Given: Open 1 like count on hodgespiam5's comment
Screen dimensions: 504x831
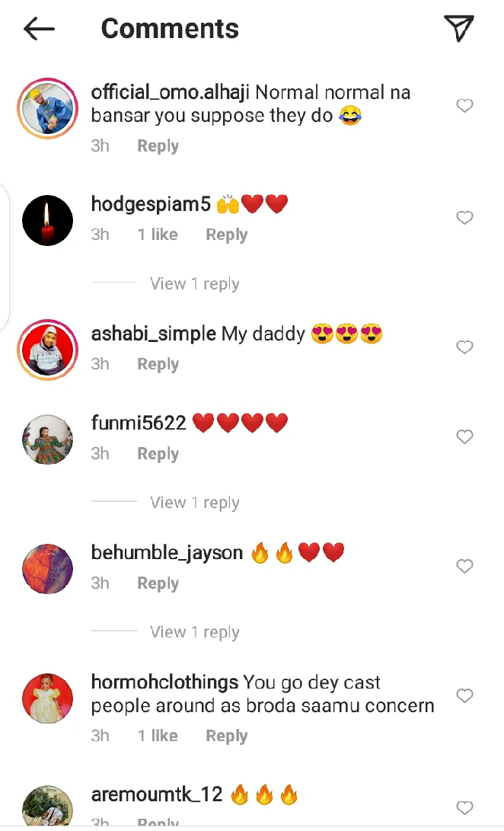Looking at the screenshot, I should pyautogui.click(x=158, y=235).
